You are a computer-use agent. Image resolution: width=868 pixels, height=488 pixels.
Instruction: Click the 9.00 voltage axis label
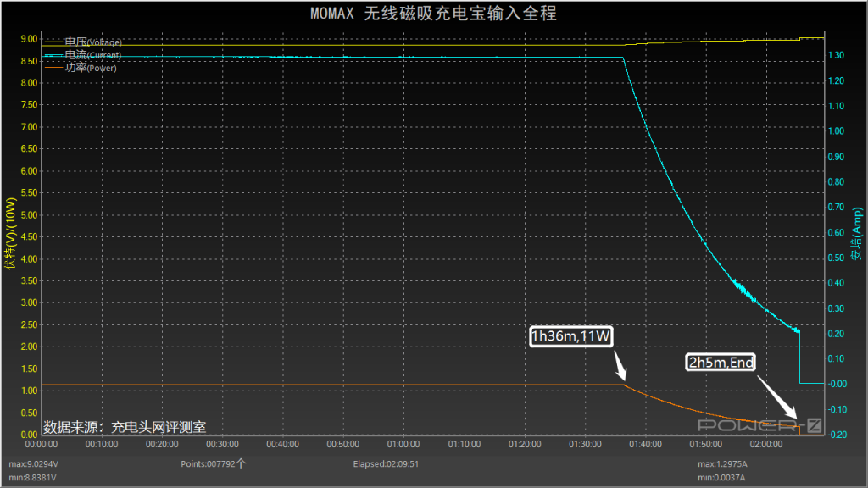30,39
